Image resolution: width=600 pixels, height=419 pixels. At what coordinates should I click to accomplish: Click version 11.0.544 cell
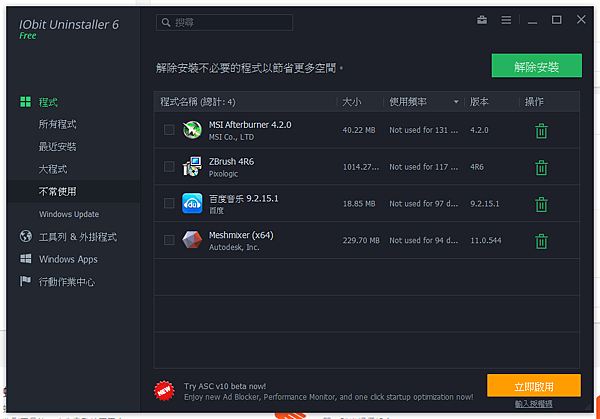click(x=486, y=240)
